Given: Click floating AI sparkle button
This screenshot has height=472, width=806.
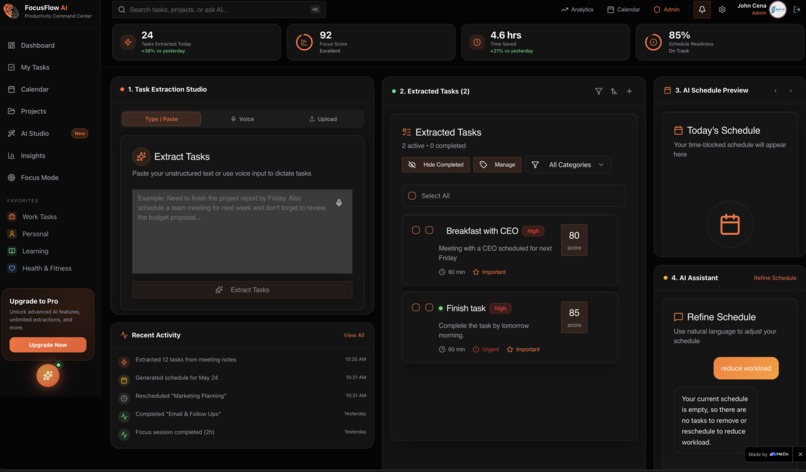Looking at the screenshot, I should pos(48,375).
